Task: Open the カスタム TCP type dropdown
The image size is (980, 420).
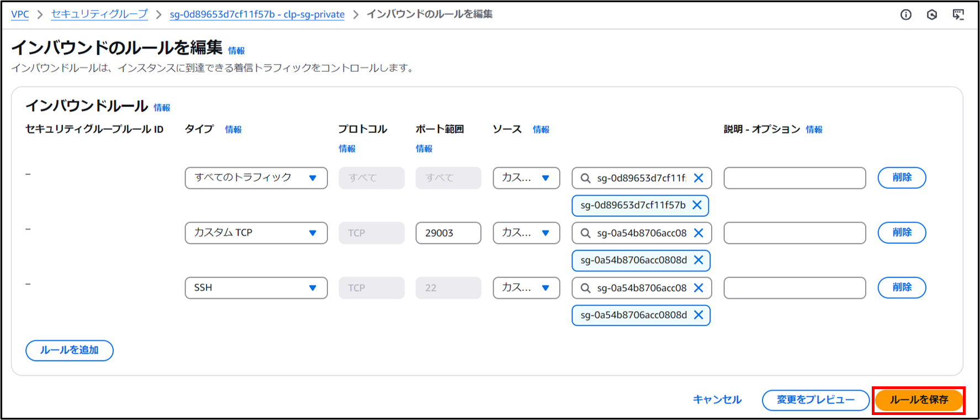Action: click(256, 233)
